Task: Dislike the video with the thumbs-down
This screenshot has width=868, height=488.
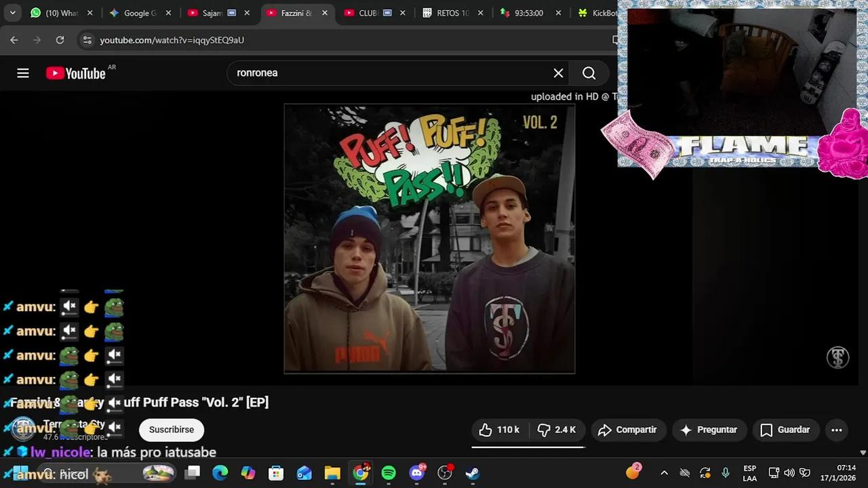Action: (x=556, y=430)
